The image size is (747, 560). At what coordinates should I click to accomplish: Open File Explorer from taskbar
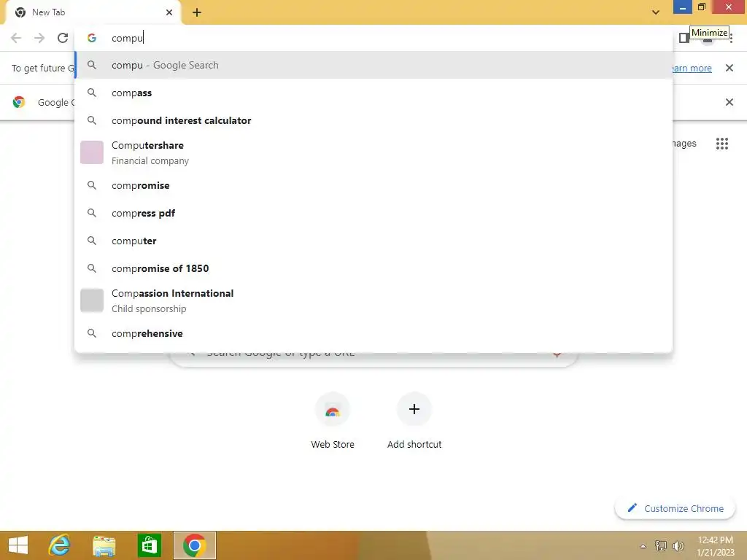pos(104,545)
